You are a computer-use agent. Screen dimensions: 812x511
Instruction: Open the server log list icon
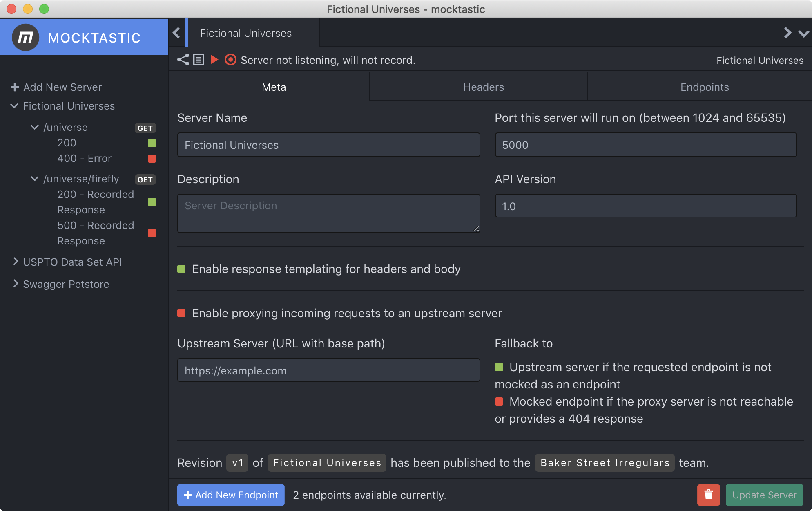(199, 60)
